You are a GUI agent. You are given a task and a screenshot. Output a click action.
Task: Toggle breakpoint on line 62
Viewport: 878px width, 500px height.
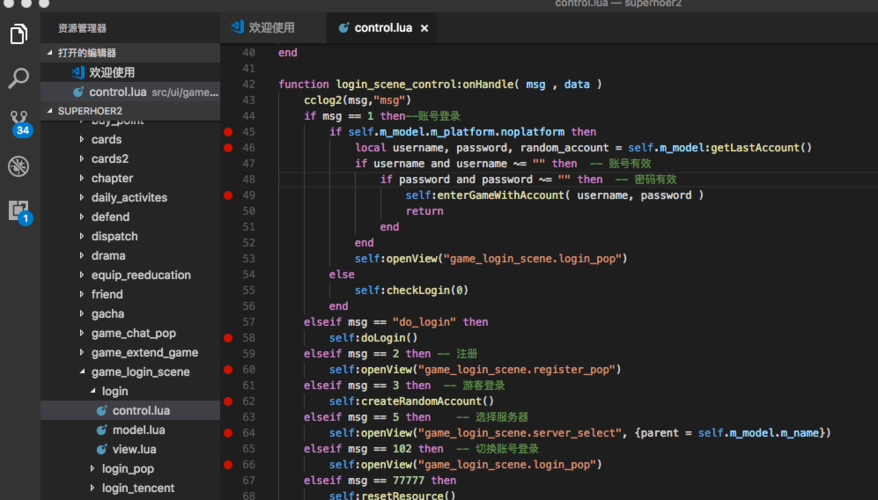click(228, 401)
